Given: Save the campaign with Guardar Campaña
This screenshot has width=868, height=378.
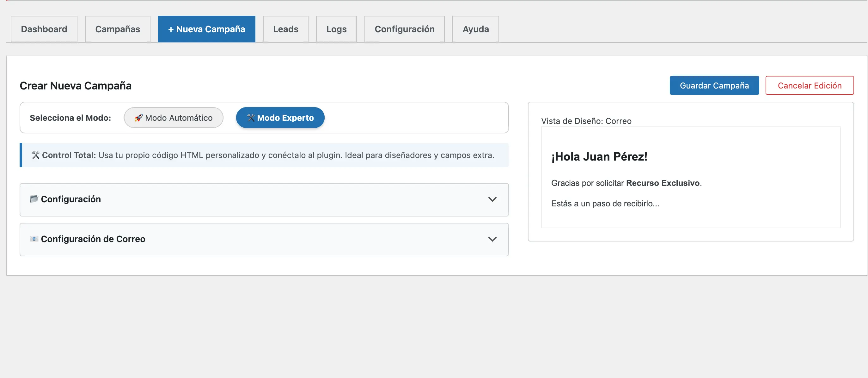Looking at the screenshot, I should point(714,85).
